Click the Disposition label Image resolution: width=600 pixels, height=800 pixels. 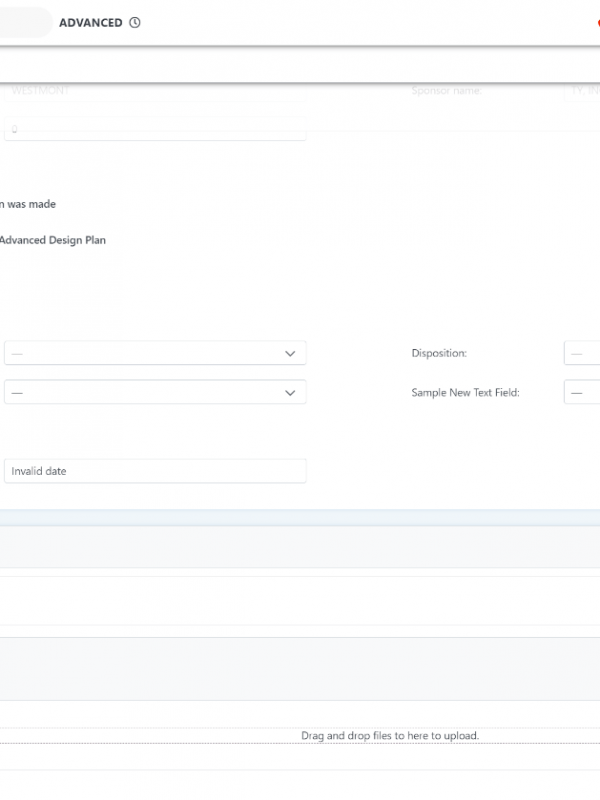439,354
